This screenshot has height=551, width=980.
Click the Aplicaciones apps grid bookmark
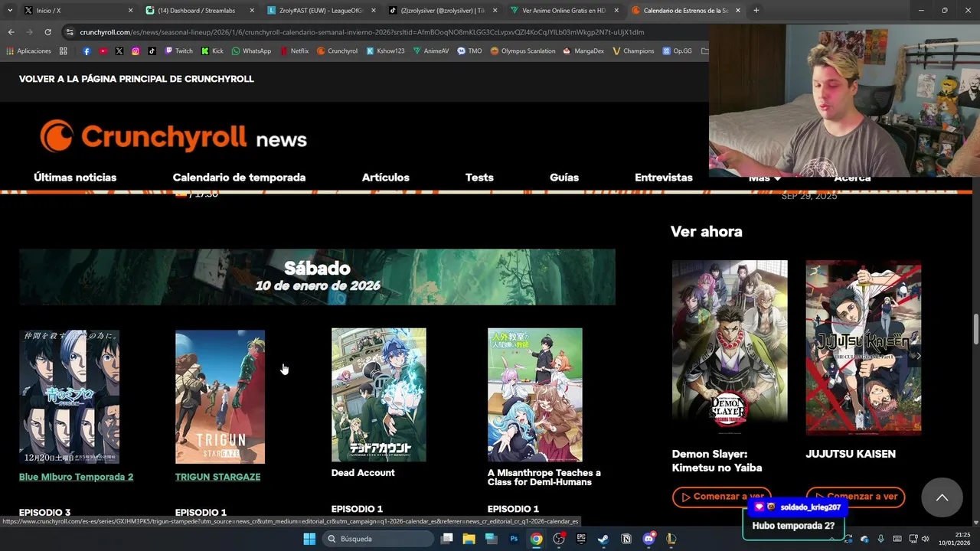click(x=28, y=51)
